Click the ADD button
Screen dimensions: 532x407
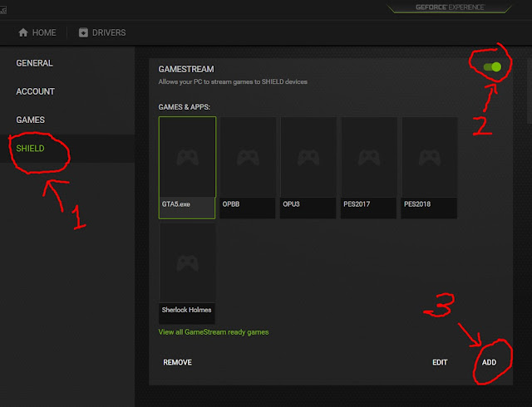[490, 363]
